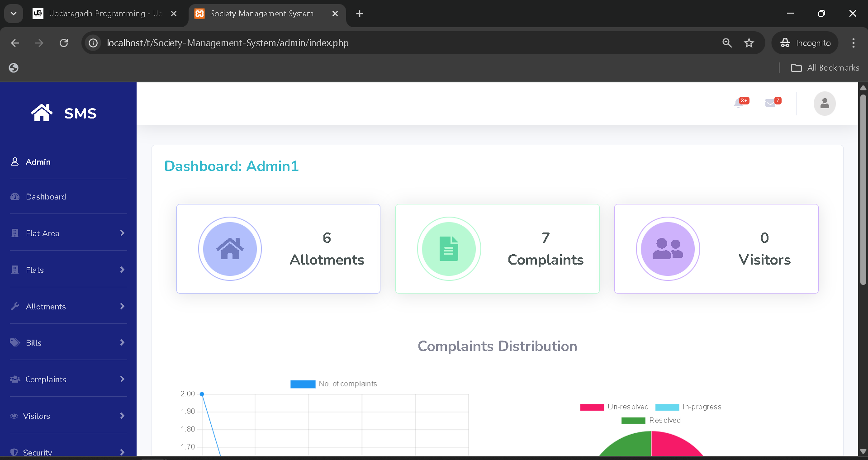Image resolution: width=868 pixels, height=460 pixels.
Task: Click the browser address bar
Action: pyautogui.click(x=407, y=43)
